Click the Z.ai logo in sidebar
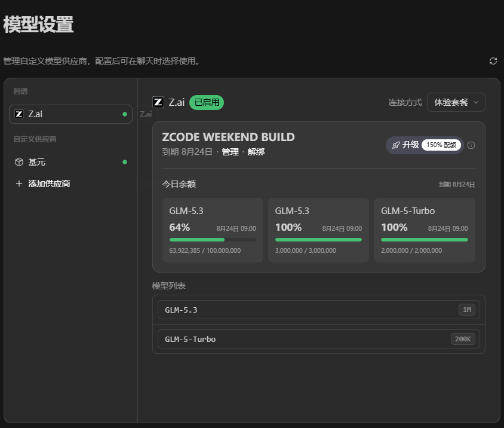 pyautogui.click(x=19, y=114)
